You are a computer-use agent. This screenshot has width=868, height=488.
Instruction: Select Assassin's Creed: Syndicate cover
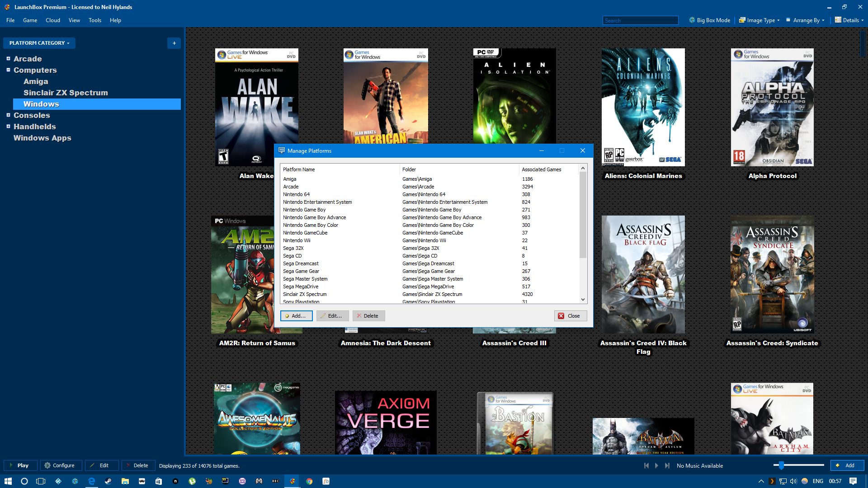pyautogui.click(x=772, y=274)
